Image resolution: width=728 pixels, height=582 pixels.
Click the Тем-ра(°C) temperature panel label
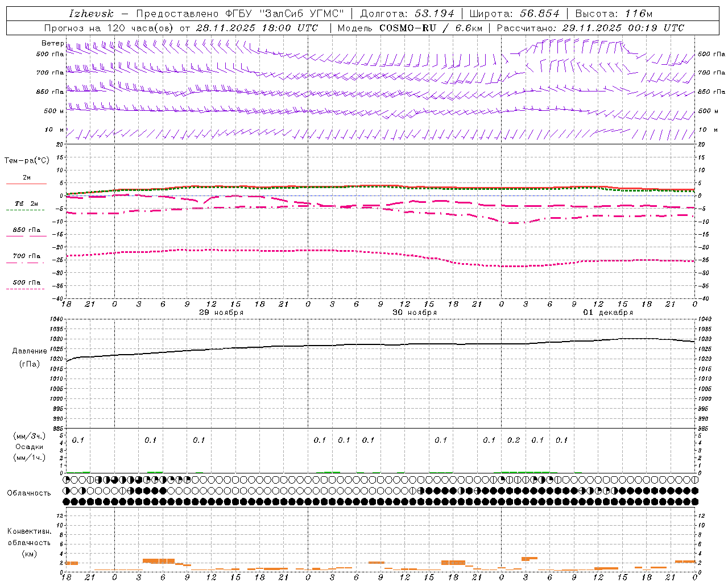click(x=27, y=161)
